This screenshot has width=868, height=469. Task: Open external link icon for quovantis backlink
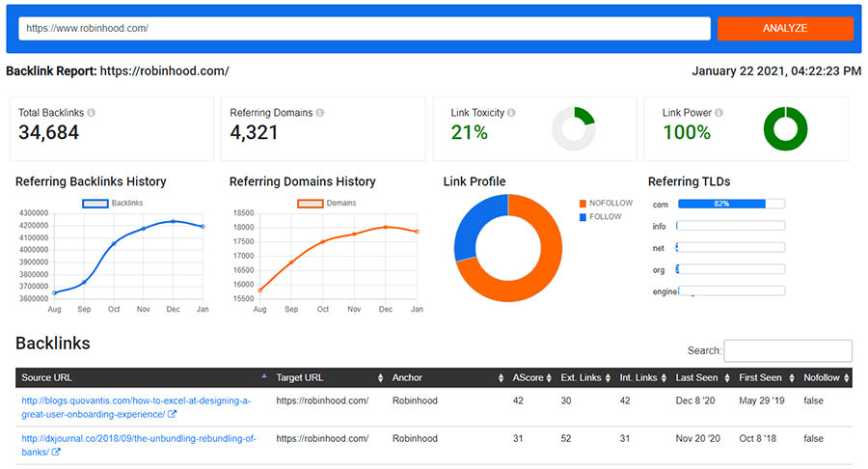coord(173,414)
